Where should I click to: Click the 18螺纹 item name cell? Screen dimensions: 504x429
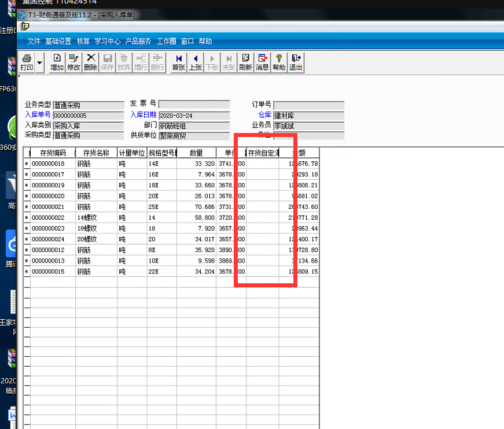[96, 228]
